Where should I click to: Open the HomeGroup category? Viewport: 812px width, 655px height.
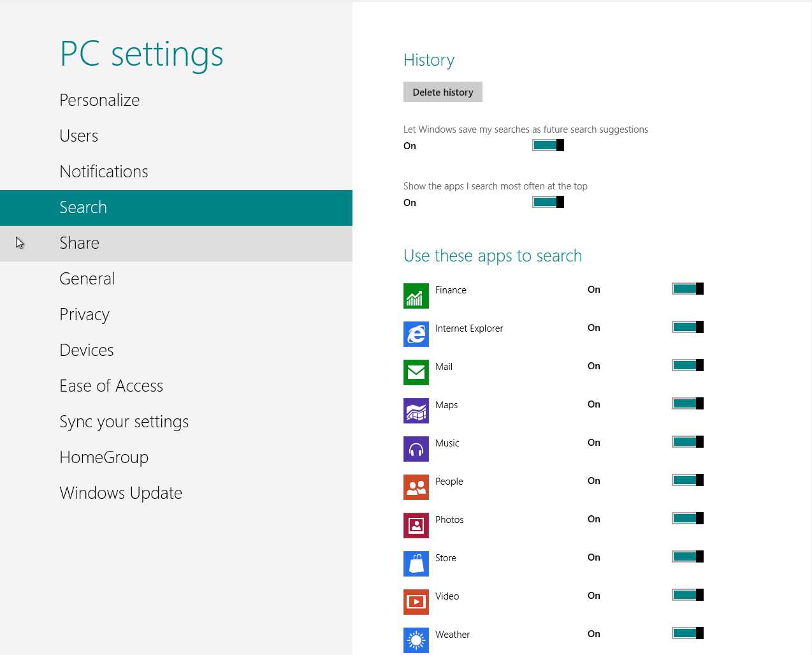(176, 457)
